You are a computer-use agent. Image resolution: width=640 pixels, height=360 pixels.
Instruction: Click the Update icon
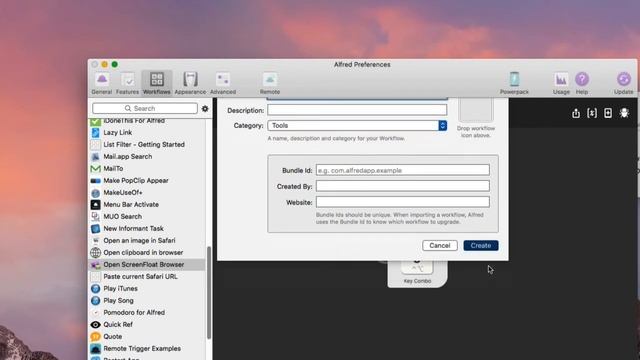624,83
